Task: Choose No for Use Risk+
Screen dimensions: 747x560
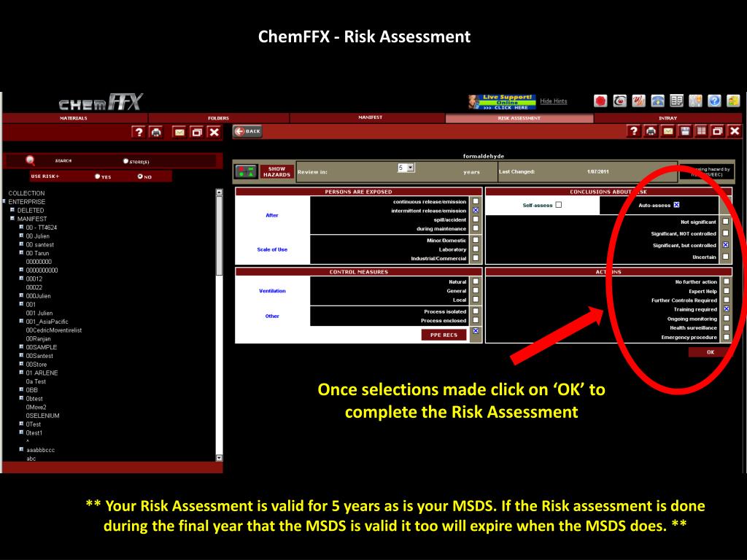Action: pos(140,176)
